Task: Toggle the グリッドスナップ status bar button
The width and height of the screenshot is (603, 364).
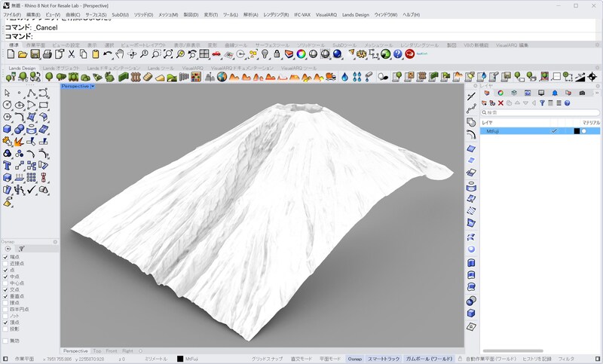Action: [267, 359]
